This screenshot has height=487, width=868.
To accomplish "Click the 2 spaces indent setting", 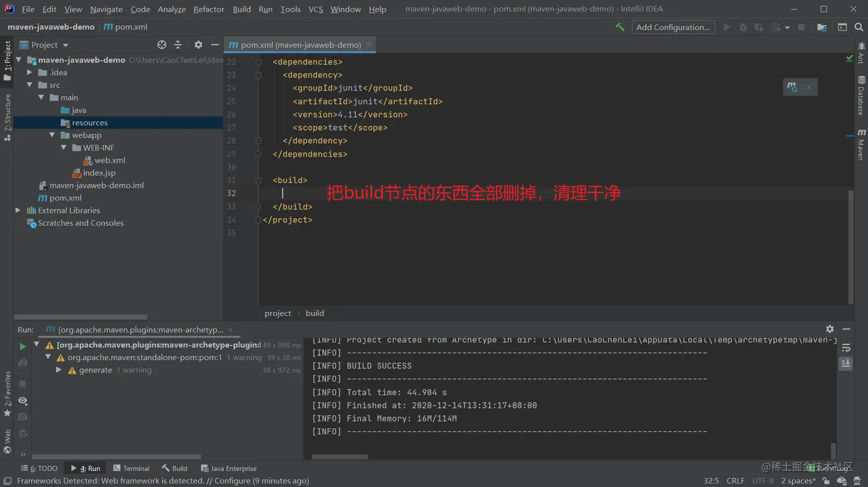I will tap(798, 481).
